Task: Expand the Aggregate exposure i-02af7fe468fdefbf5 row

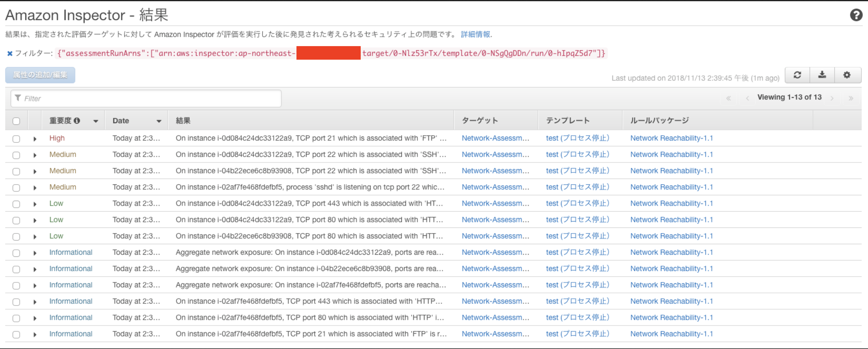Action: tap(35, 286)
